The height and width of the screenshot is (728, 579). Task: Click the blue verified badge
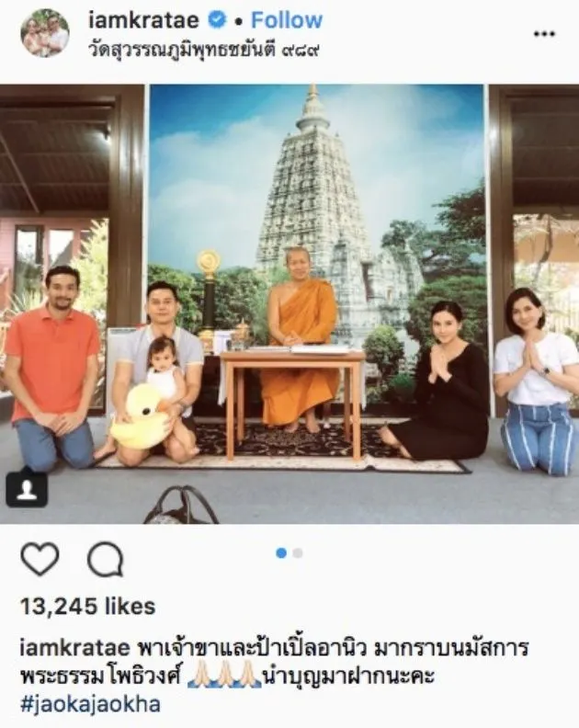pos(217,20)
